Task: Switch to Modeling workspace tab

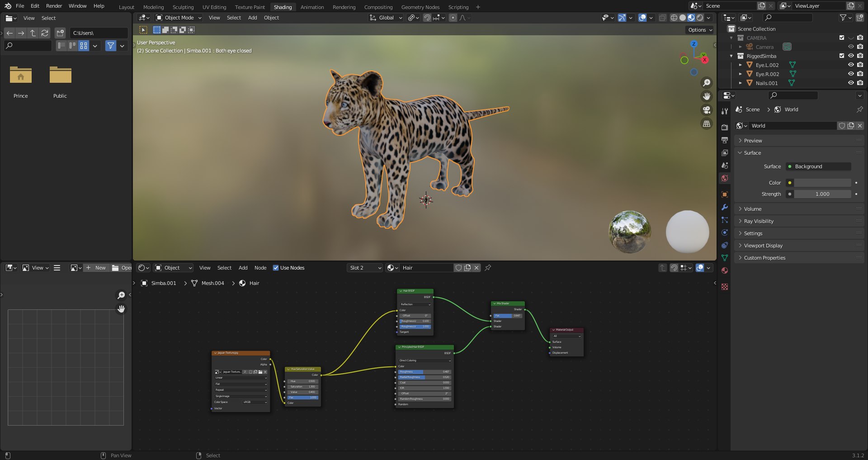Action: [x=154, y=7]
